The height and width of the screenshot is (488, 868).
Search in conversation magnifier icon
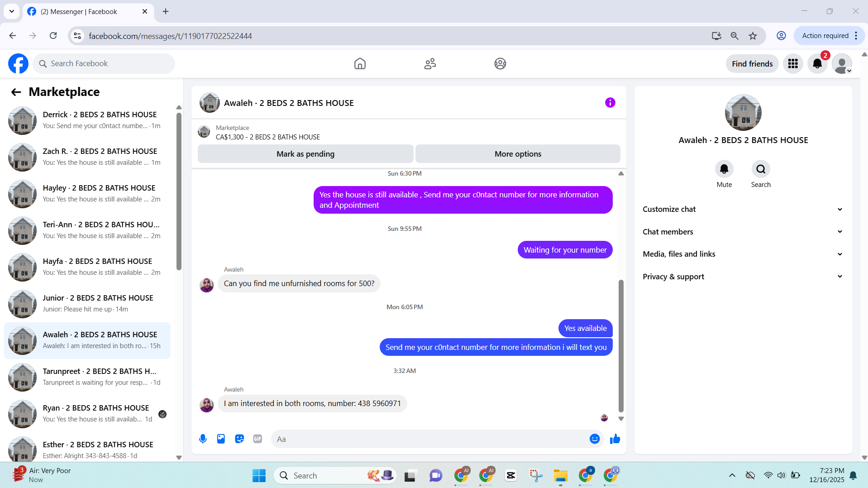coord(761,169)
